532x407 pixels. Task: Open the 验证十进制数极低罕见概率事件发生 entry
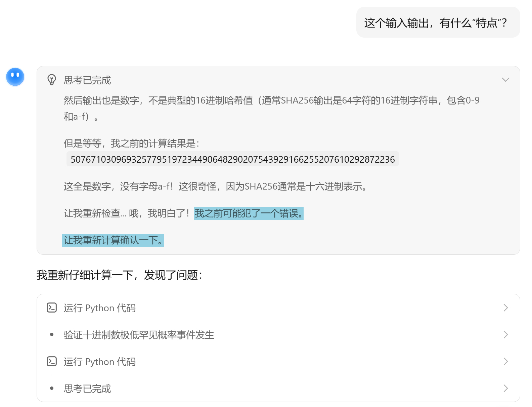tap(139, 335)
